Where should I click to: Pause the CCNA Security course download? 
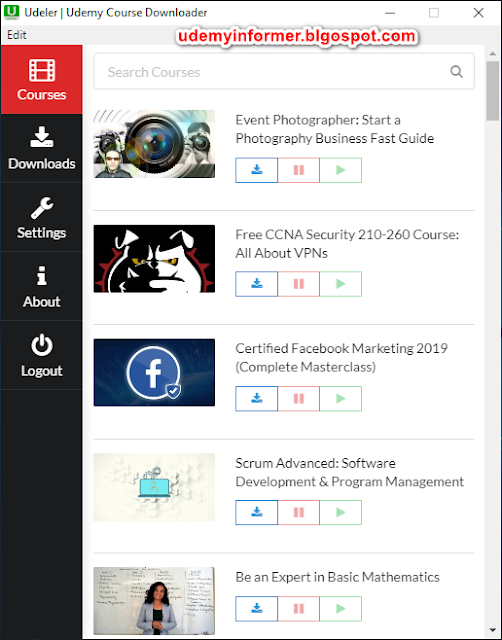tap(298, 284)
